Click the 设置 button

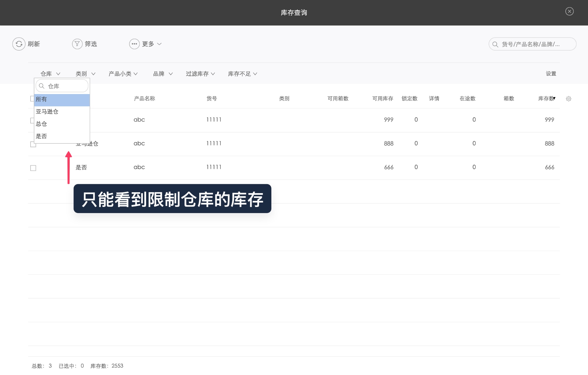551,73
